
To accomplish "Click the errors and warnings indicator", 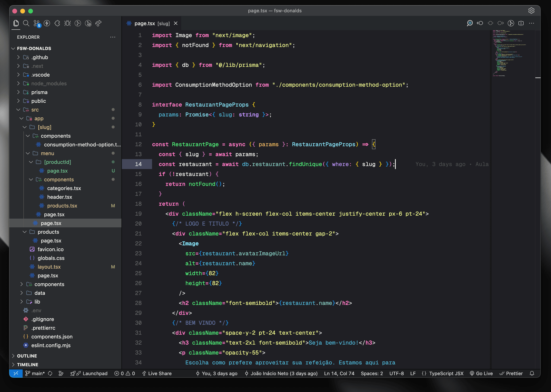I will click(125, 373).
